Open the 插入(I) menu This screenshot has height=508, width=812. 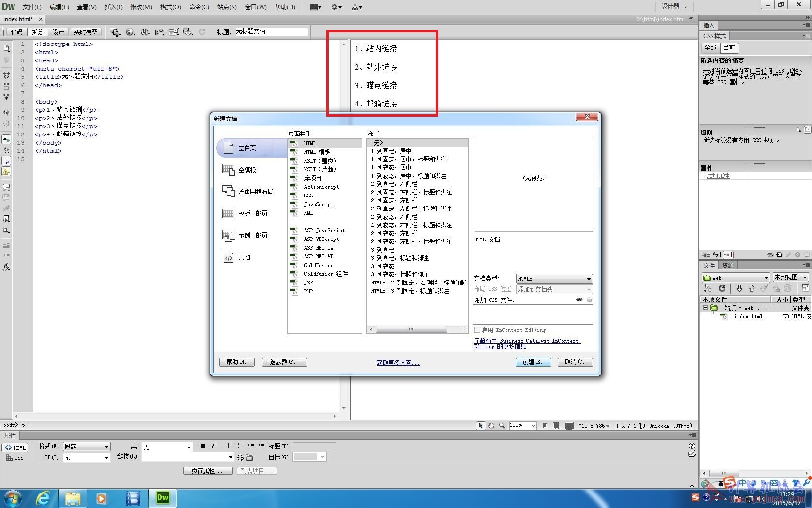pyautogui.click(x=114, y=7)
